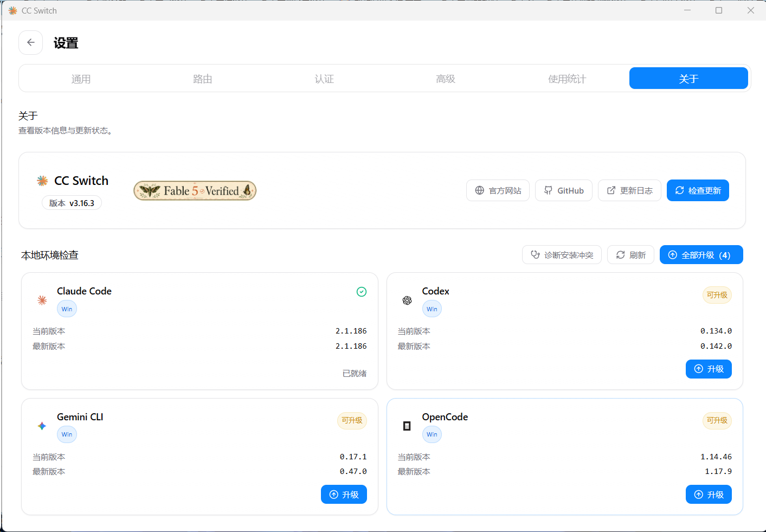Upgrade Codex with its 升级 button
This screenshot has width=766, height=532.
click(x=709, y=369)
